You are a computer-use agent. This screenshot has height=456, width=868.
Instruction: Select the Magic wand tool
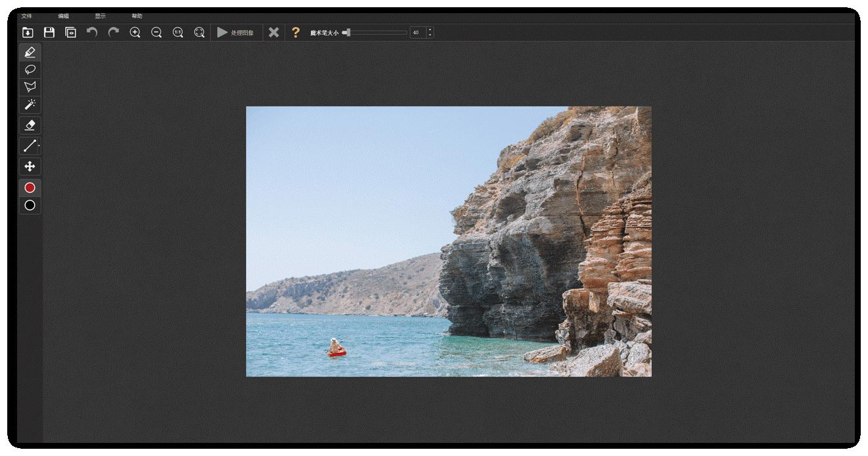(x=30, y=104)
